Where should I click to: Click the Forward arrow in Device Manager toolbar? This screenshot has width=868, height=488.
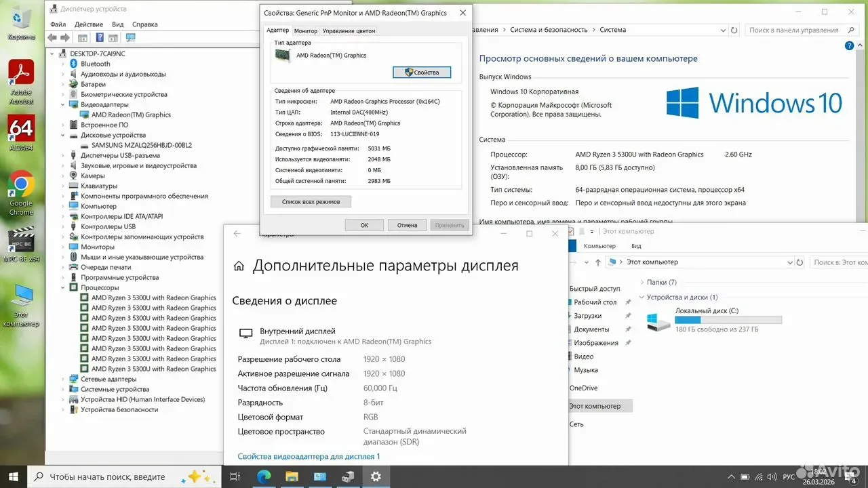[65, 38]
